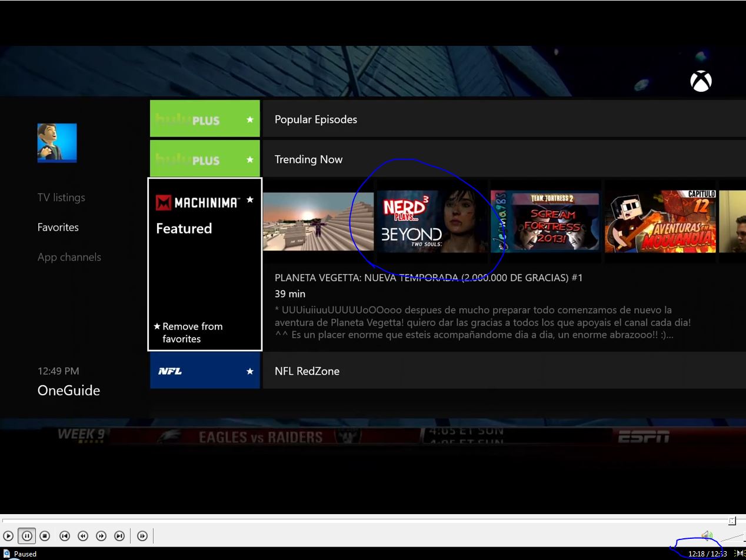
Task: Click the Xbox logo icon
Action: [701, 82]
